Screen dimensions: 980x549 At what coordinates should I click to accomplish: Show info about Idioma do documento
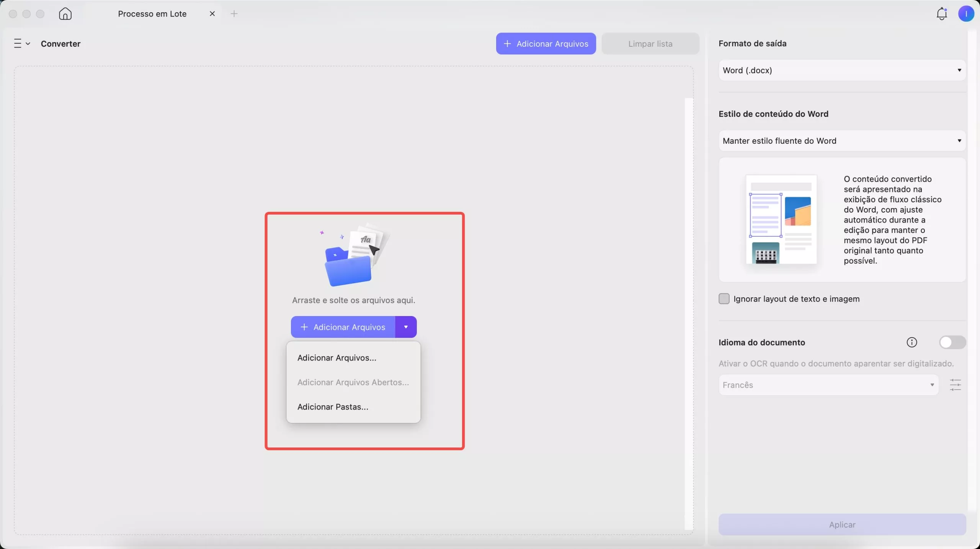pos(912,342)
